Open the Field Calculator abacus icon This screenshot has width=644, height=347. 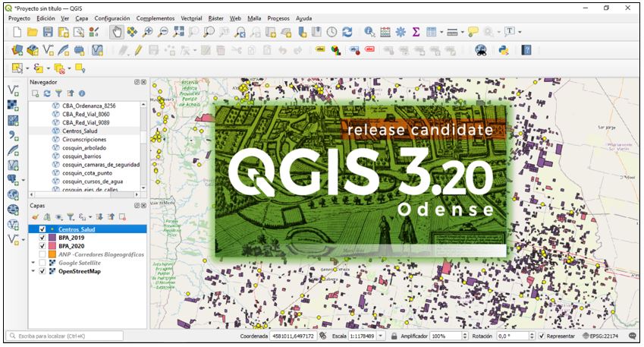tap(385, 32)
